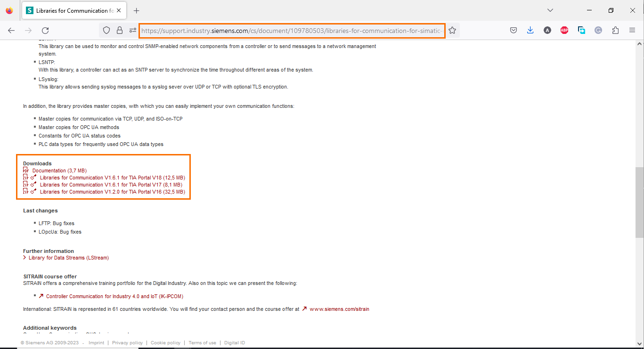The image size is (644, 349).
Task: Click key icon on the V18 library row
Action: coord(33,178)
